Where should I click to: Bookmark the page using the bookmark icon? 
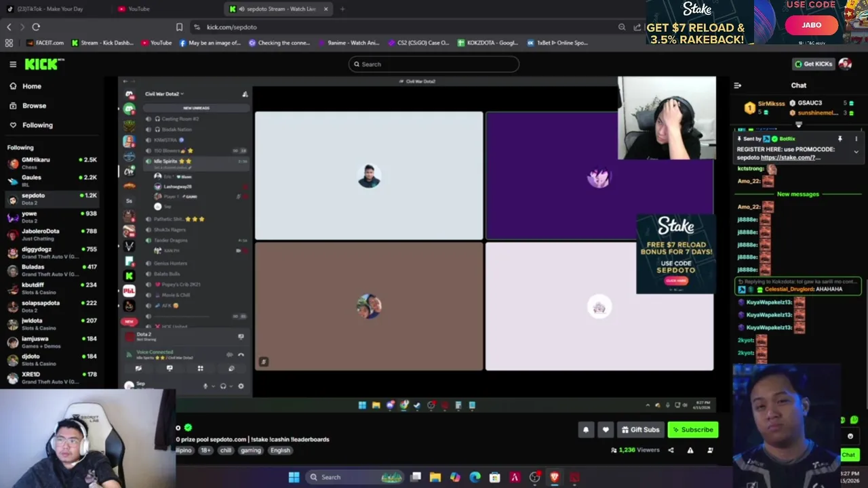179,27
